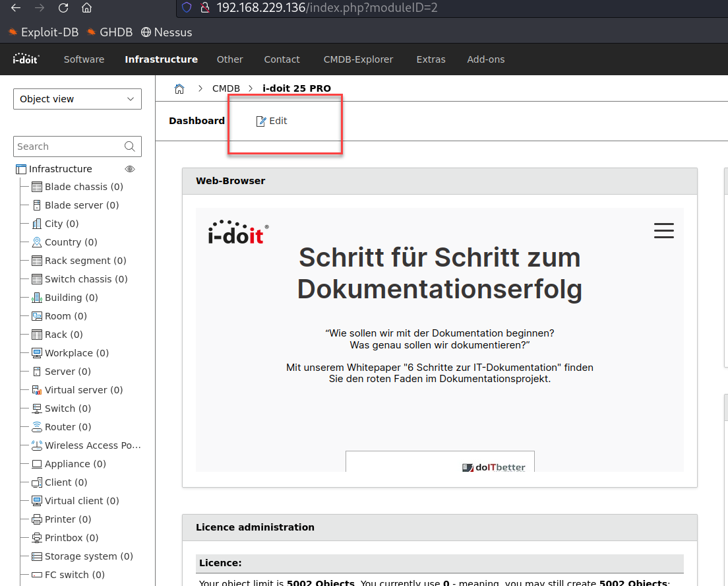728x586 pixels.
Task: Click the Rack icon in the tree
Action: click(37, 335)
